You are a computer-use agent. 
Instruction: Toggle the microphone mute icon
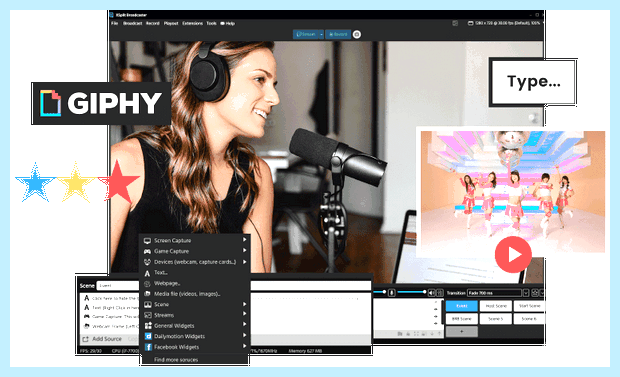coord(391,293)
